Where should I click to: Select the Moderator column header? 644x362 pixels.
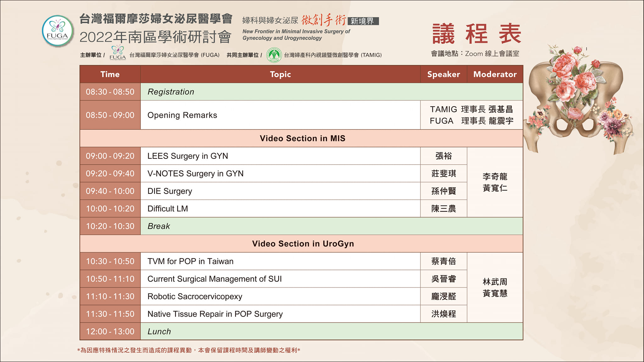pyautogui.click(x=495, y=74)
